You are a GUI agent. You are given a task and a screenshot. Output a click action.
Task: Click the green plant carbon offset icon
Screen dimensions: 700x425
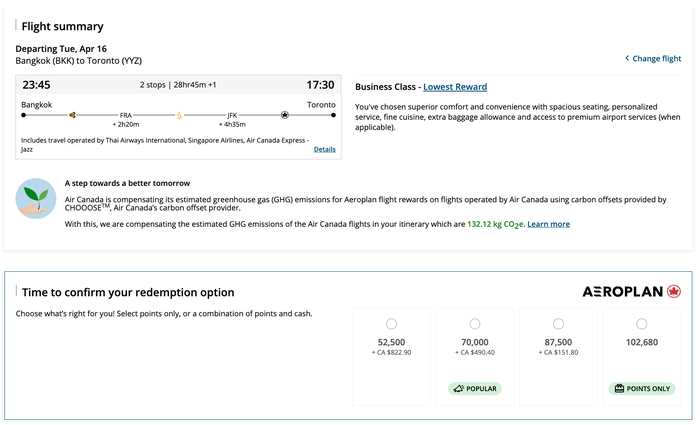[36, 199]
